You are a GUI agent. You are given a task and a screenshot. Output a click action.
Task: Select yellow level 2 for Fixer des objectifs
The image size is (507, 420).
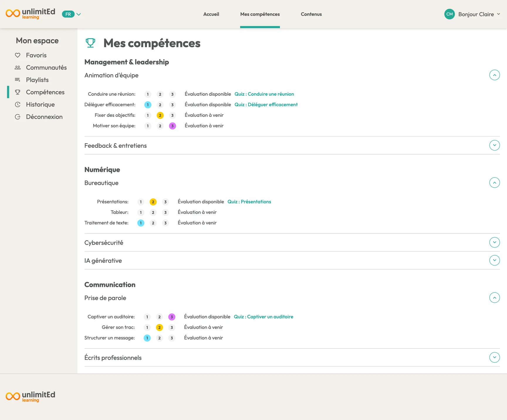click(160, 115)
